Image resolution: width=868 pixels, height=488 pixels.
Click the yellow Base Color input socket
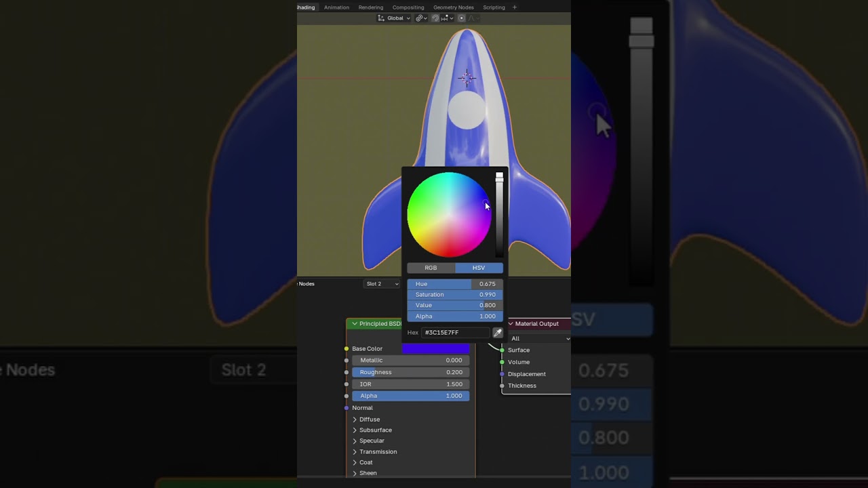(347, 349)
